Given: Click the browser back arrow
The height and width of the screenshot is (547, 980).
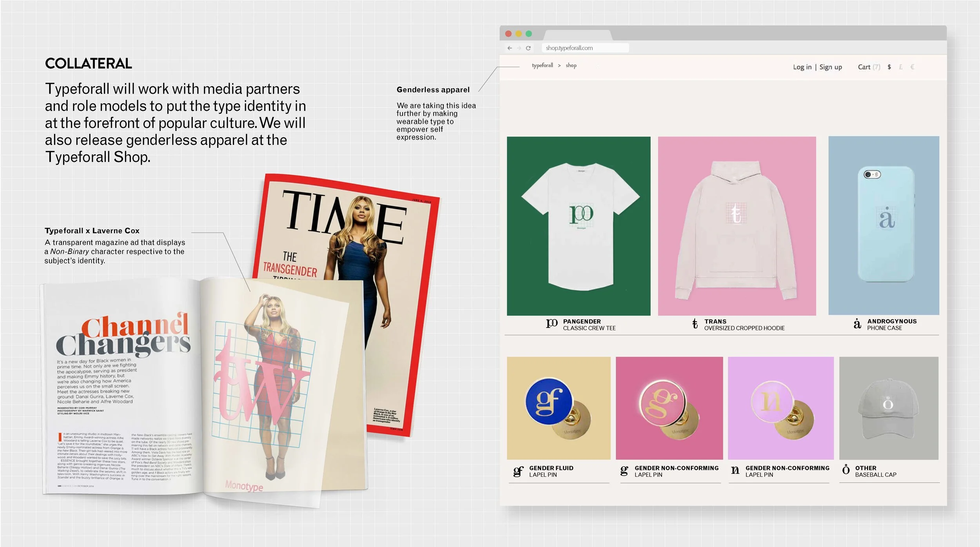Looking at the screenshot, I should tap(510, 48).
